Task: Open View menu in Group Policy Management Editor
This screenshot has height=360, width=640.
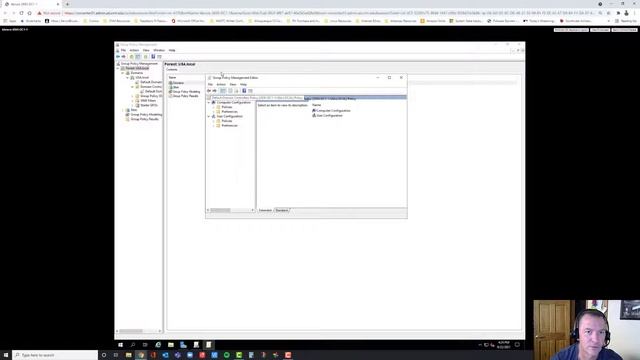Action: (x=233, y=84)
